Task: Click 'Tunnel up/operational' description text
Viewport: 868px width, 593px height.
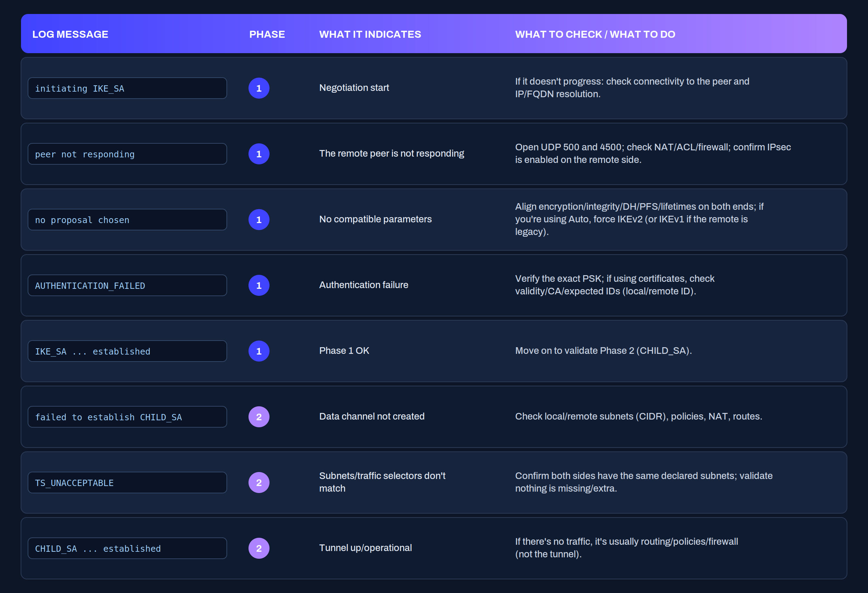Action: [365, 548]
